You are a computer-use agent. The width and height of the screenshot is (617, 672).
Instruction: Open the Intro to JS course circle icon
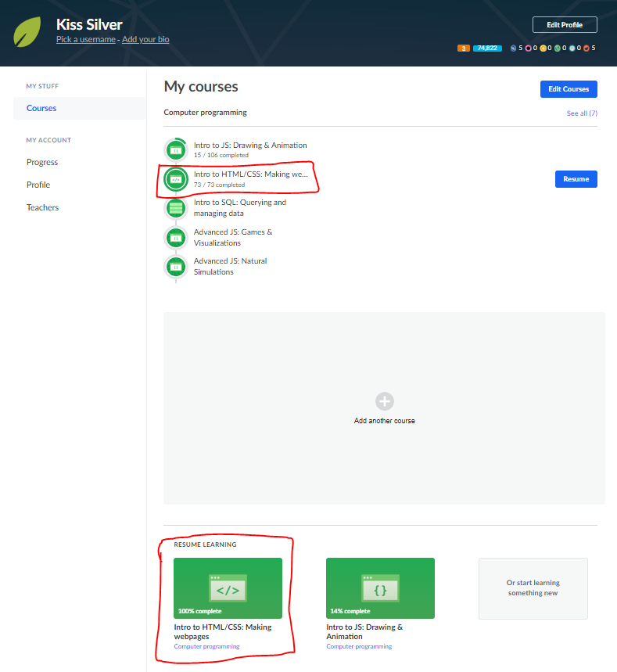176,150
